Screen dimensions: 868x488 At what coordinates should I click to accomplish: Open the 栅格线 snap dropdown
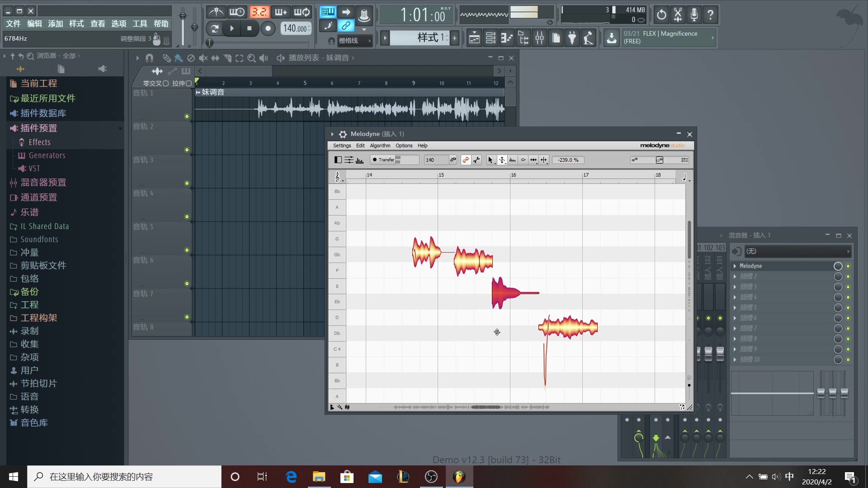[x=355, y=41]
